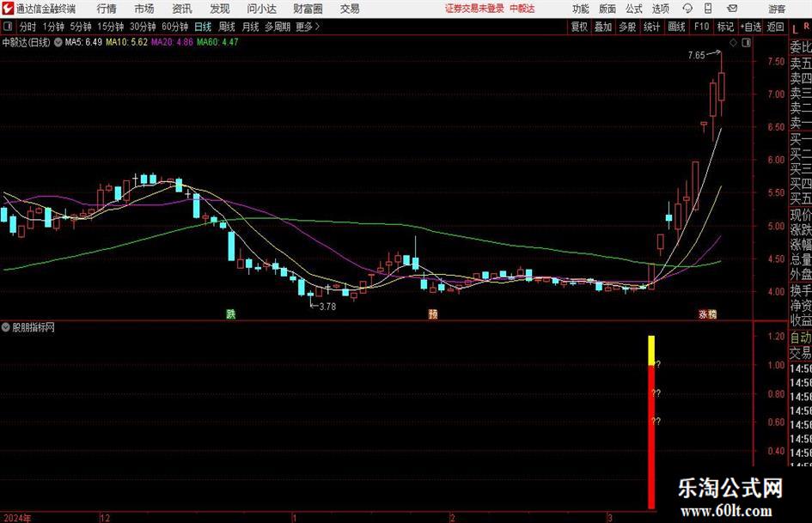Toggle the left side panel icon
This screenshot has width=812, height=523.
coord(7,27)
